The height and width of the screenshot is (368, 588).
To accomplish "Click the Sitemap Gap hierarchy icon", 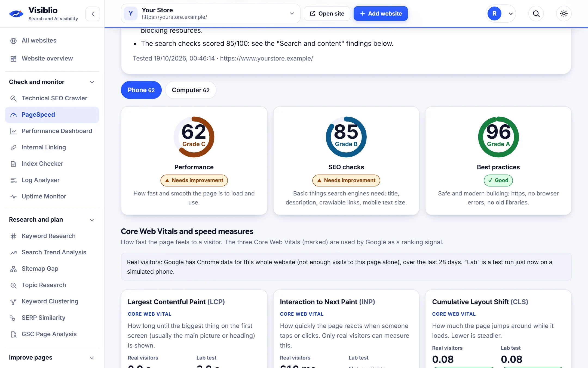I will coord(13,269).
